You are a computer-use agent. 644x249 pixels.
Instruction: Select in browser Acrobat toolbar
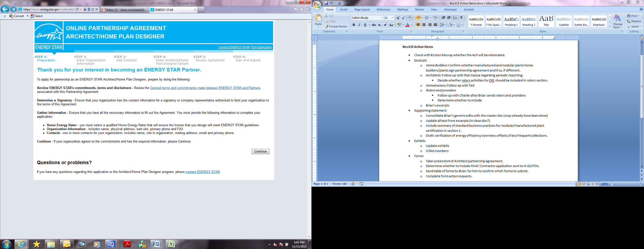[37, 16]
